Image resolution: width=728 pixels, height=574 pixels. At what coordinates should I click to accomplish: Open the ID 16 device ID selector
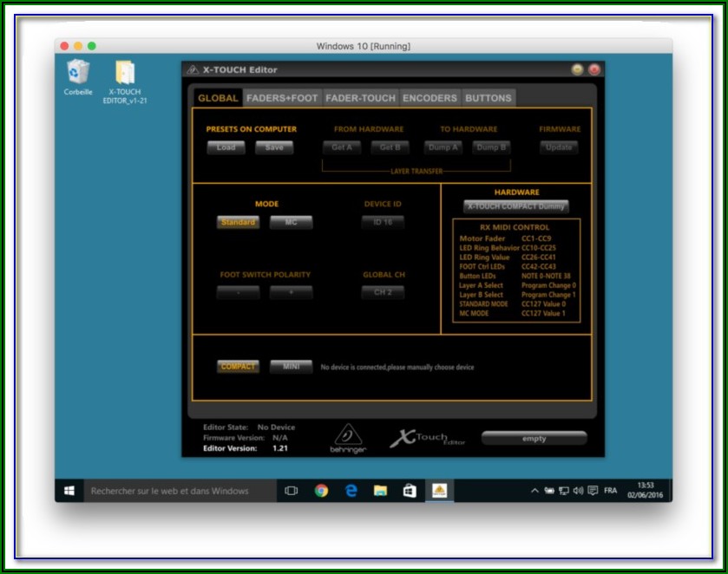[x=383, y=223]
